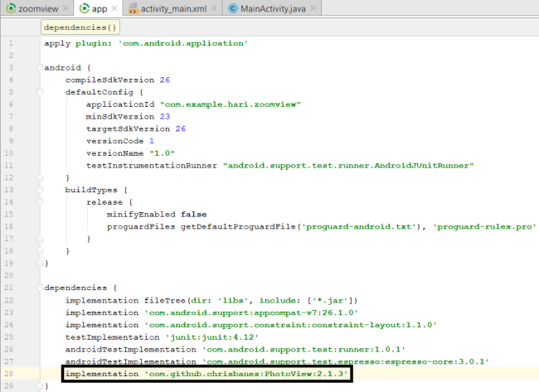Collapse the android block fold marker
Screen dimensions: 539x392
point(40,67)
